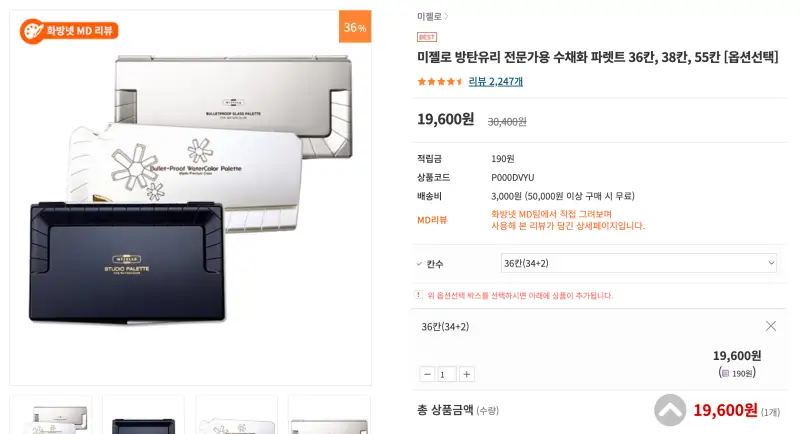The image size is (800, 434).
Task: Decrease quantity with the minus button
Action: pyautogui.click(x=427, y=374)
